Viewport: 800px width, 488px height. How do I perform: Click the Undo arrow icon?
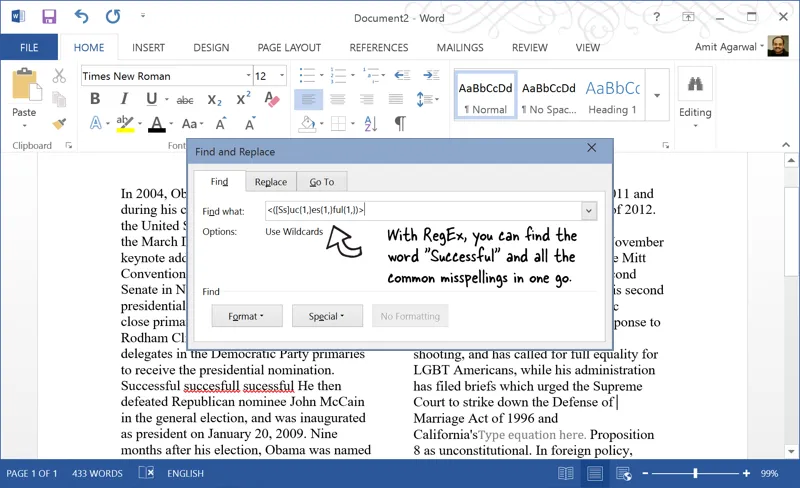click(x=81, y=17)
